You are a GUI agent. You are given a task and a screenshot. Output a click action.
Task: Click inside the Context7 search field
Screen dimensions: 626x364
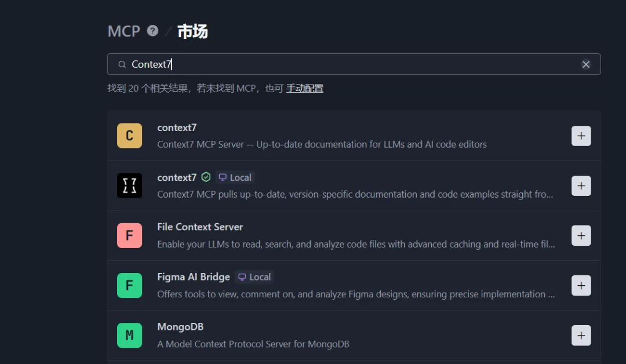348,64
